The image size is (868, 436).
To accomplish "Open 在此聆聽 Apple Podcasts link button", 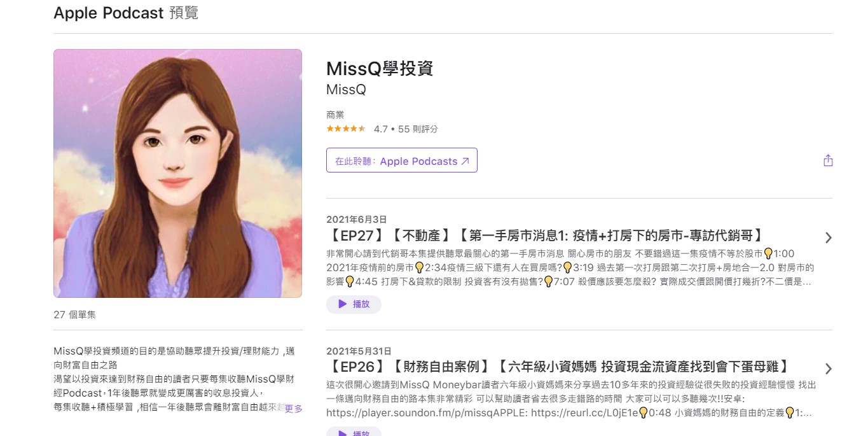I will coord(402,160).
